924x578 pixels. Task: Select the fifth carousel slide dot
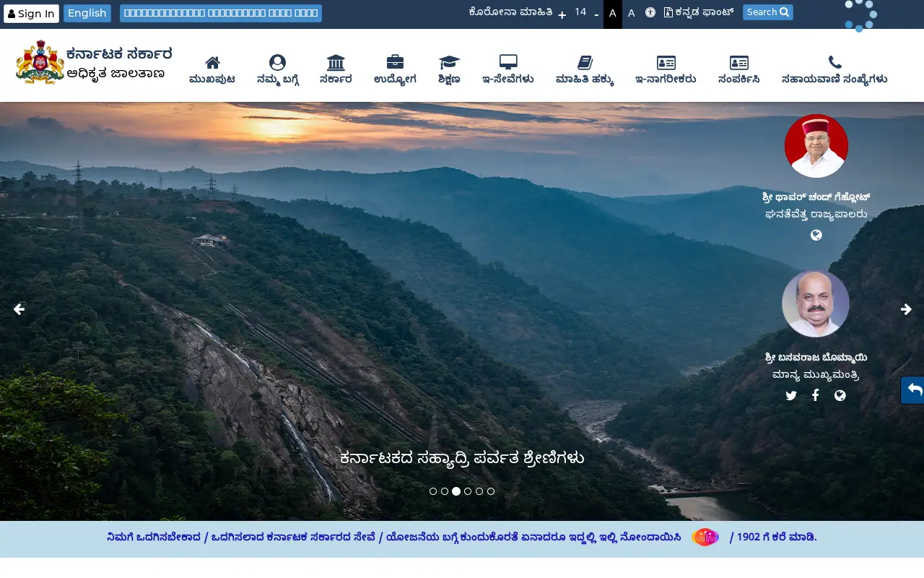pos(479,491)
